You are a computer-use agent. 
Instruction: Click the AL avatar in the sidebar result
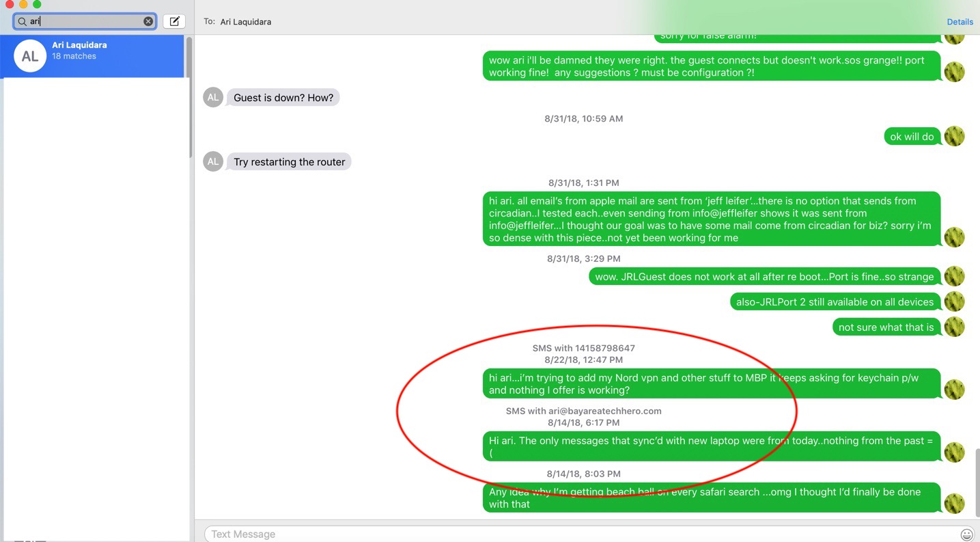coord(30,56)
